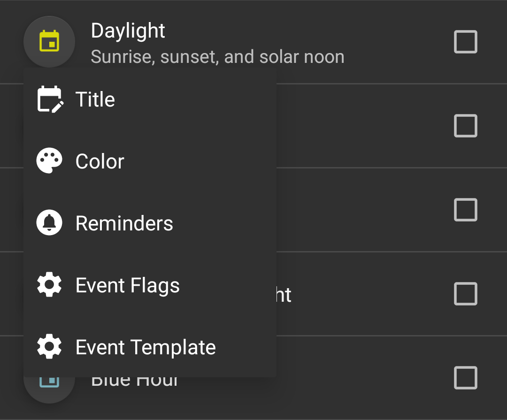
Task: Open Reminders from the popup menu
Action: pyautogui.click(x=124, y=223)
